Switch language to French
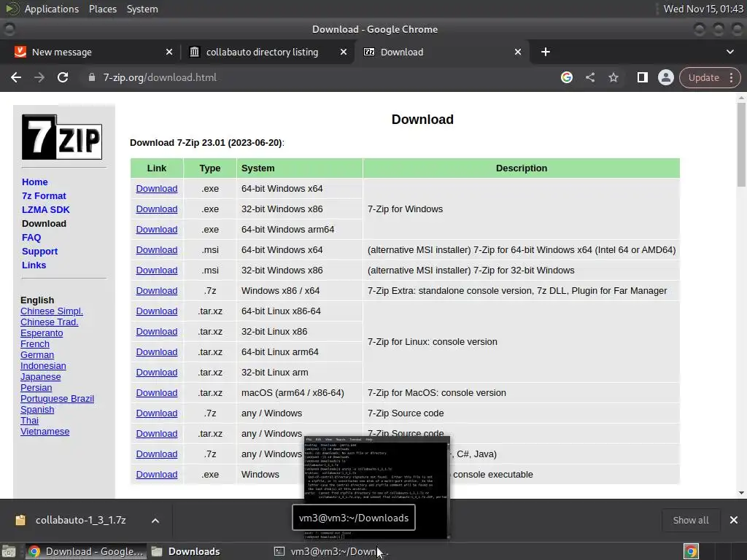 click(x=35, y=344)
